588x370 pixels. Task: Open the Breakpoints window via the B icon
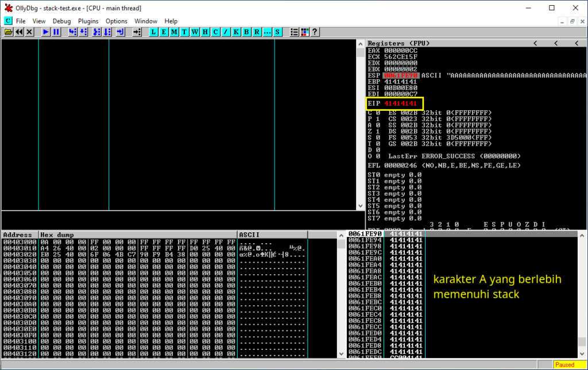[245, 32]
